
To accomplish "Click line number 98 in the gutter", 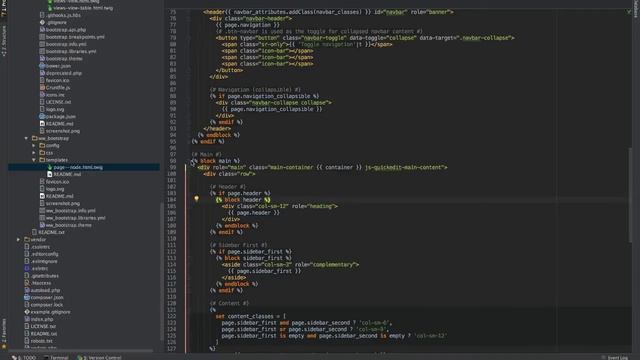I will [172, 161].
